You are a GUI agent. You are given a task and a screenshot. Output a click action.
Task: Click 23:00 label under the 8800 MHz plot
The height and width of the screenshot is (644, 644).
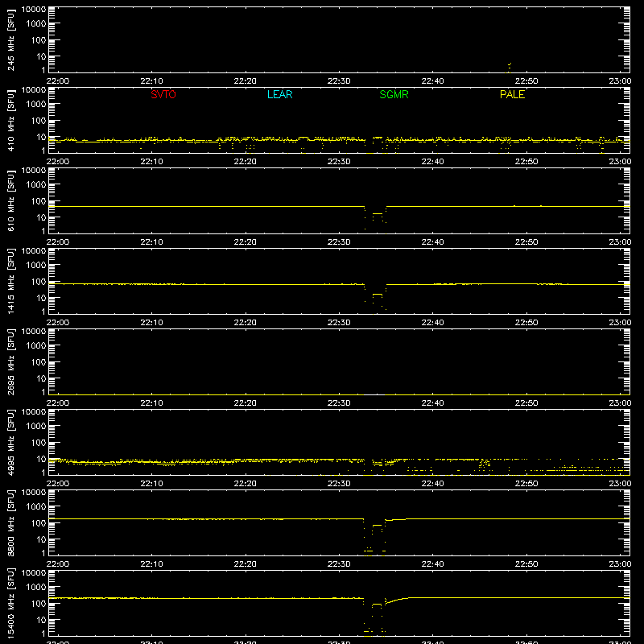[x=620, y=564]
